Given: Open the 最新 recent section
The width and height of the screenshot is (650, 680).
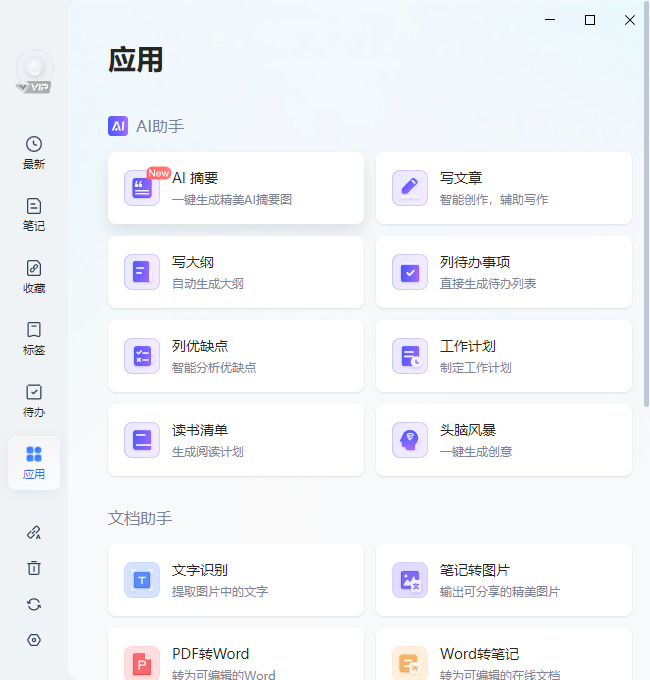Looking at the screenshot, I should [x=34, y=153].
